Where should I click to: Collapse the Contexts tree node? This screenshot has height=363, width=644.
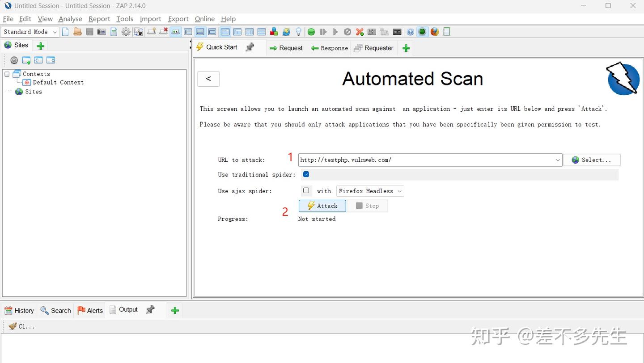(6, 73)
